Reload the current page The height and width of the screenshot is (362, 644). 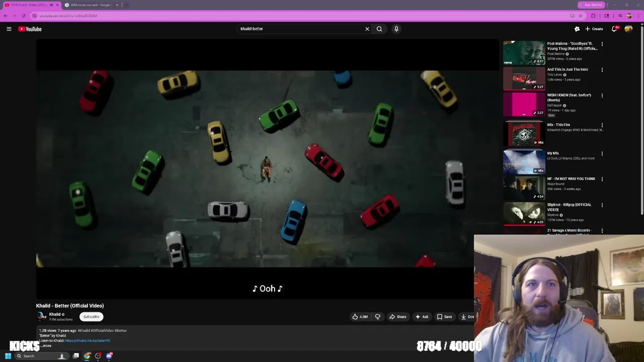23,16
